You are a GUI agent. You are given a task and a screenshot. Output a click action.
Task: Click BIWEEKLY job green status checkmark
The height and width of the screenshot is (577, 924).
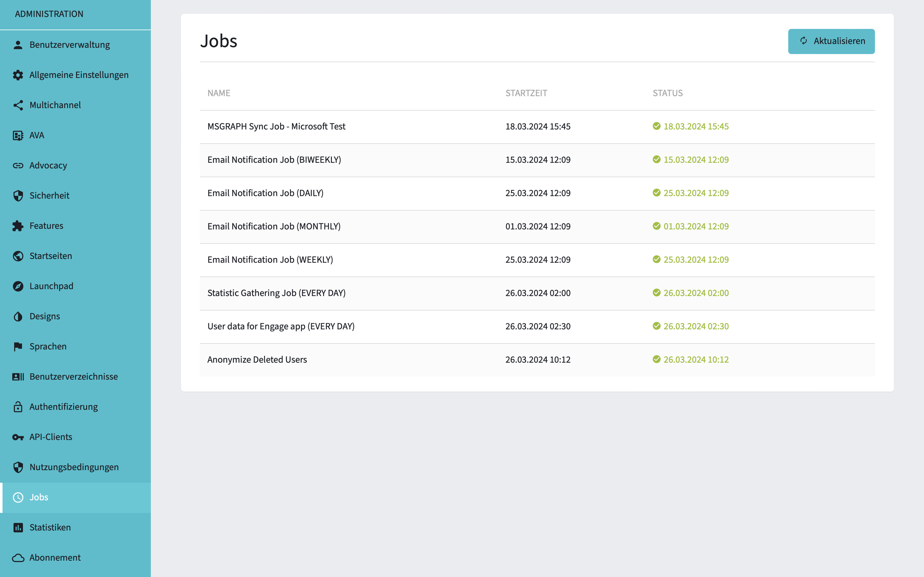[x=657, y=160]
